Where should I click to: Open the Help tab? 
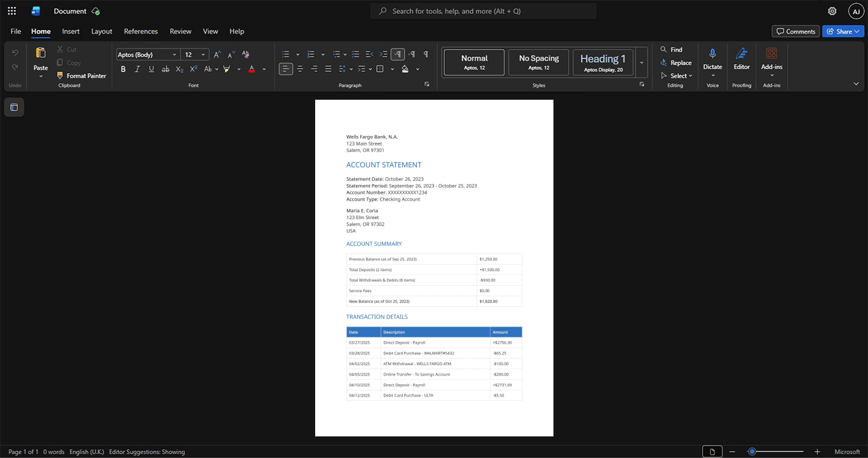[237, 31]
